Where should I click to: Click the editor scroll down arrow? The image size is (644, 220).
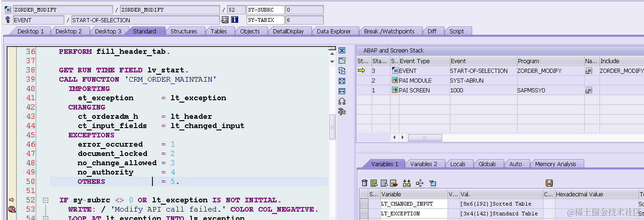(332, 61)
